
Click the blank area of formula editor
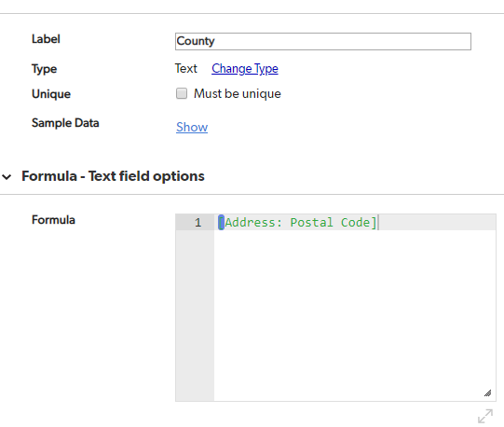355,315
